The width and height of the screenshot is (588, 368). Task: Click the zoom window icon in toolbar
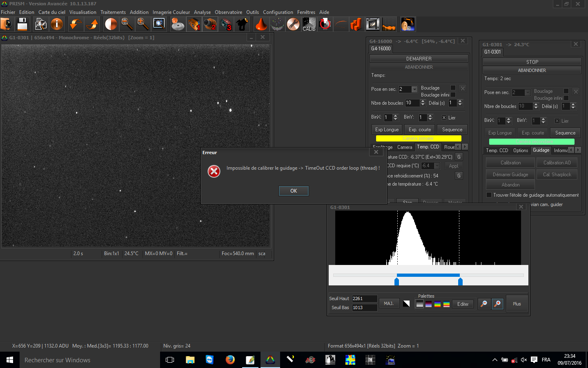point(159,24)
